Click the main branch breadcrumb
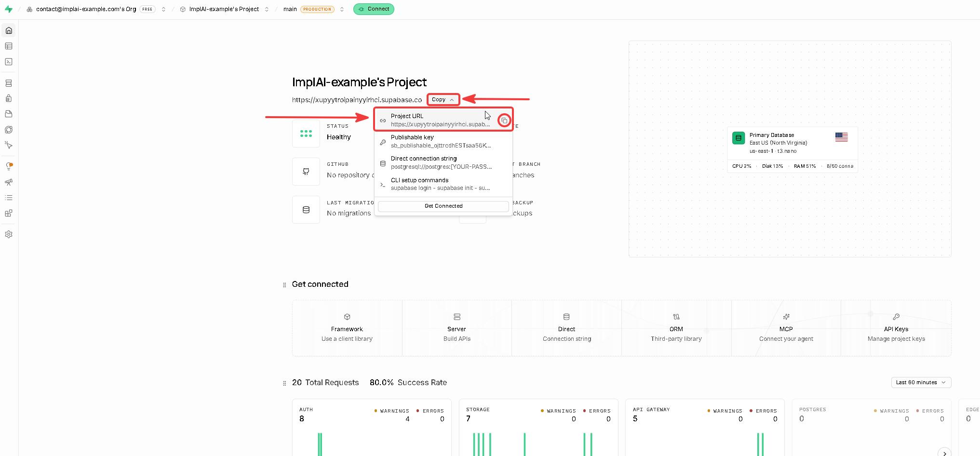Image resolution: width=980 pixels, height=456 pixels. tap(290, 9)
